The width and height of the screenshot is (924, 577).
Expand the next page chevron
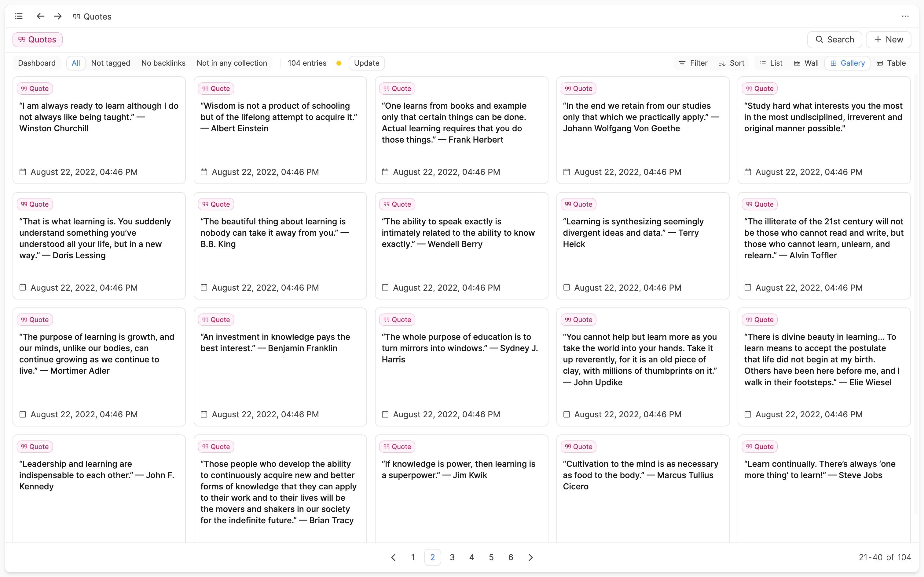click(531, 557)
